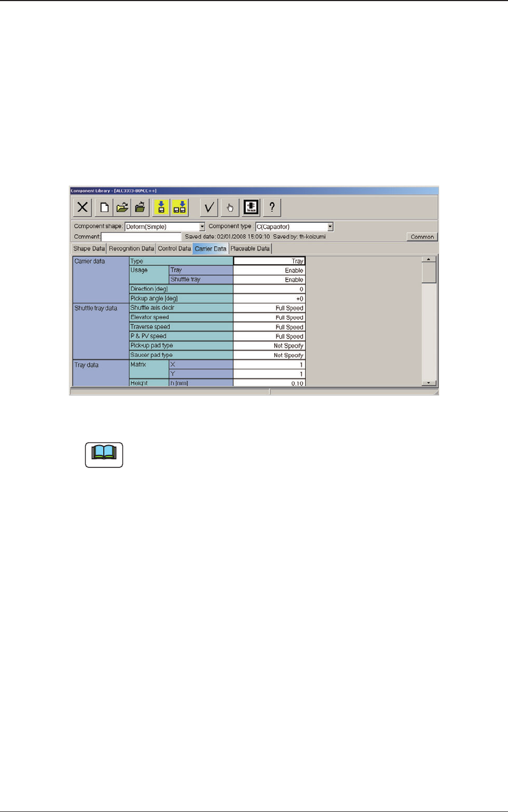The width and height of the screenshot is (508, 812).
Task: Click the Common button
Action: [x=422, y=237]
